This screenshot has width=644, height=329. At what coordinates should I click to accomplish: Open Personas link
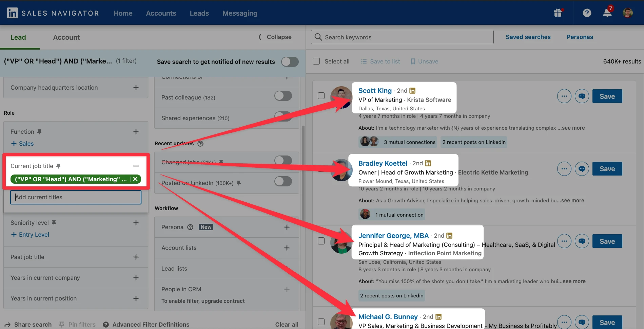[580, 37]
